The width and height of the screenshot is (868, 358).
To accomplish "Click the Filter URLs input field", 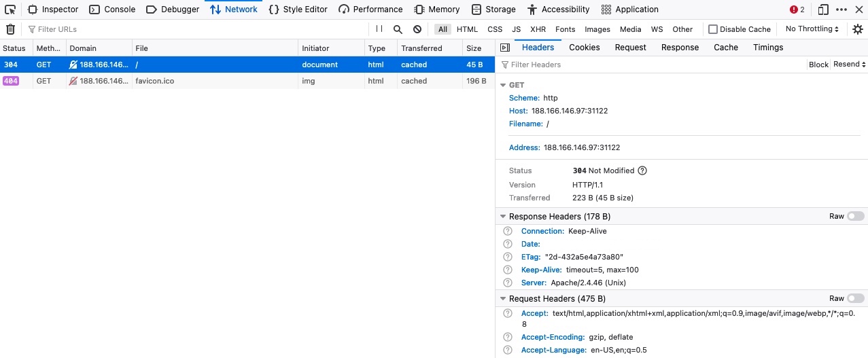I will click(197, 29).
